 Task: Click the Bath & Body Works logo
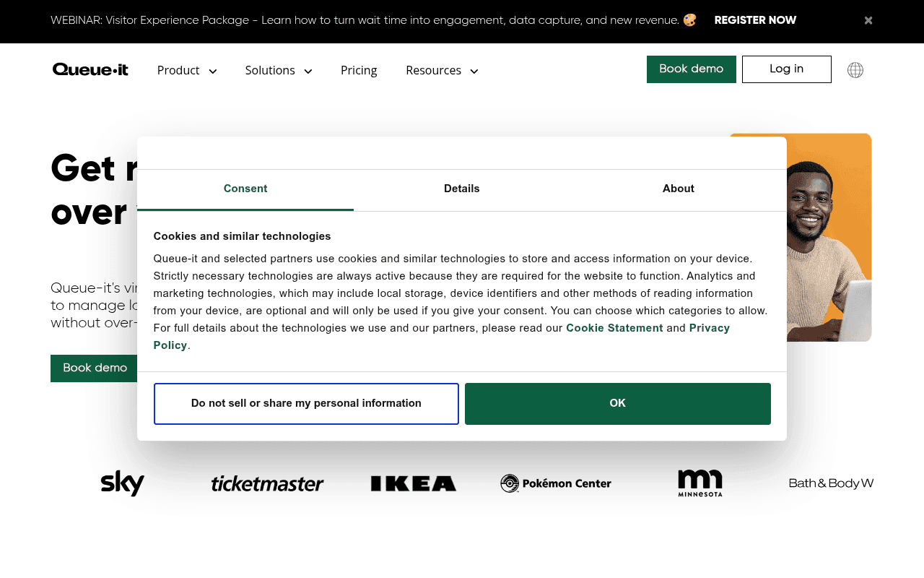[831, 483]
